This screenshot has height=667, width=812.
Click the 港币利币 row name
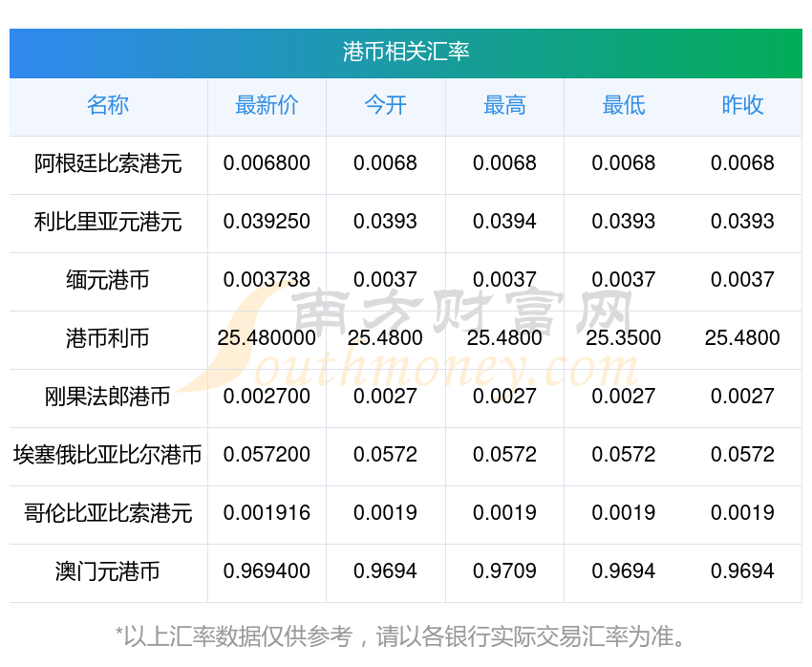click(108, 338)
